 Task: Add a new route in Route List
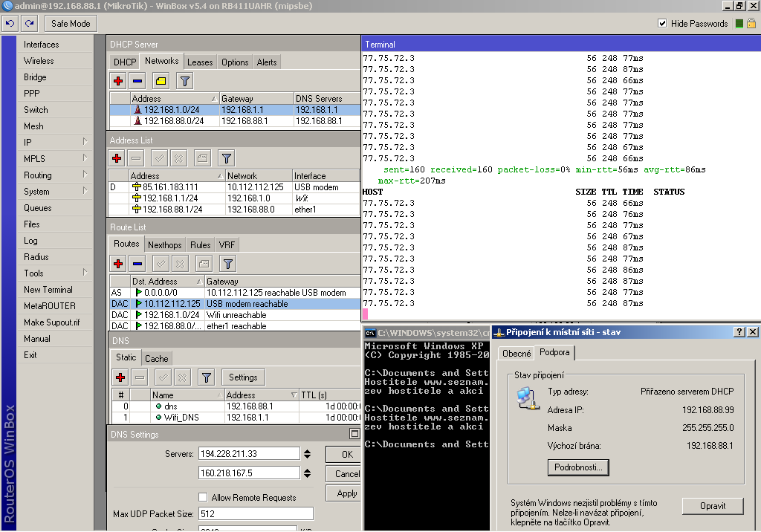pos(118,264)
